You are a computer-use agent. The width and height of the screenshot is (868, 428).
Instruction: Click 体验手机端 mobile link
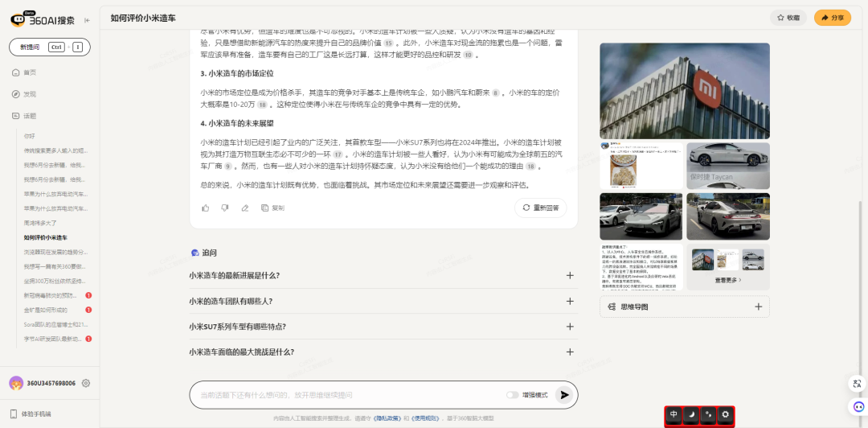[x=36, y=414]
